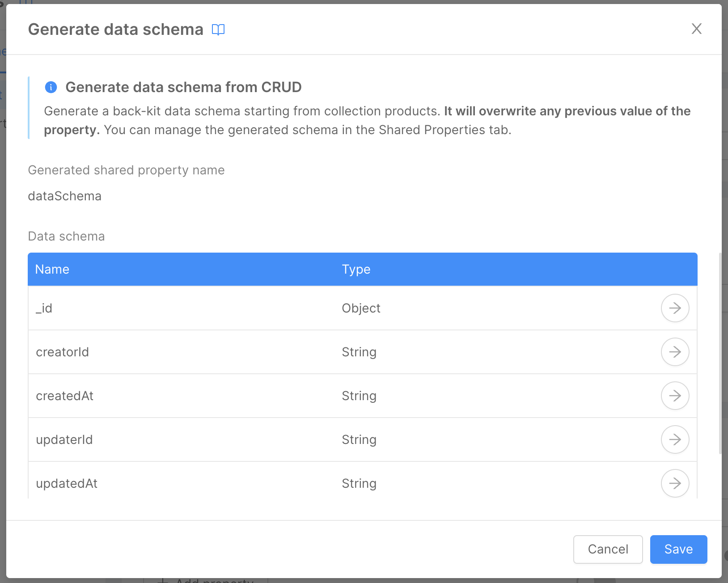Image resolution: width=728 pixels, height=583 pixels.
Task: Select the _id property name
Action: (44, 308)
